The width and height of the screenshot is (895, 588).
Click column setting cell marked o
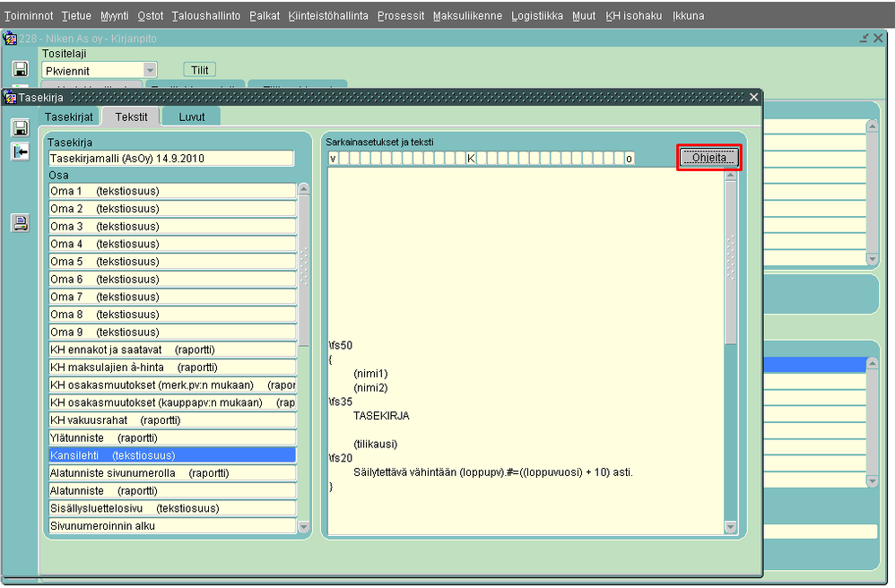pyautogui.click(x=629, y=159)
